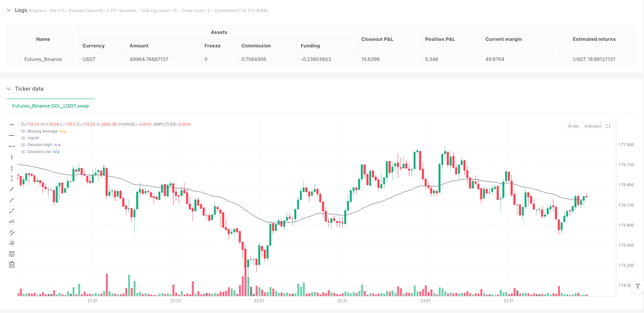Select the horizontal segment drawing tool
Screen dimensions: 644x313
point(12,146)
